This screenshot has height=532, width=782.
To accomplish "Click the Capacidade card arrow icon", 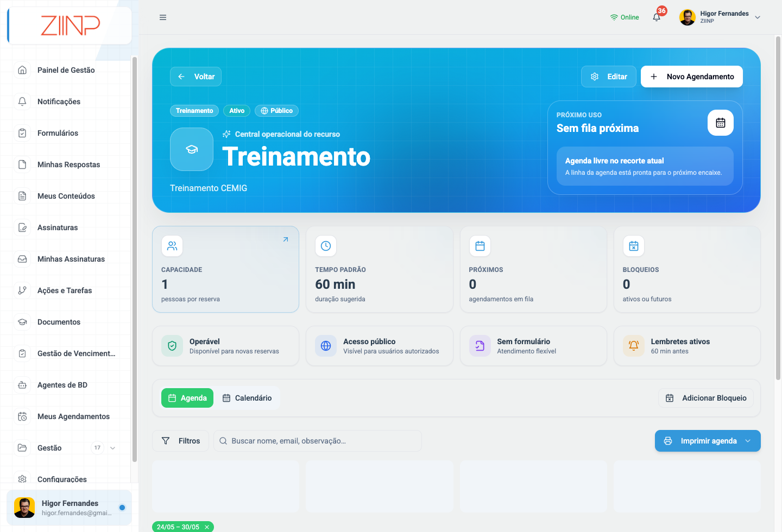I will pos(286,239).
